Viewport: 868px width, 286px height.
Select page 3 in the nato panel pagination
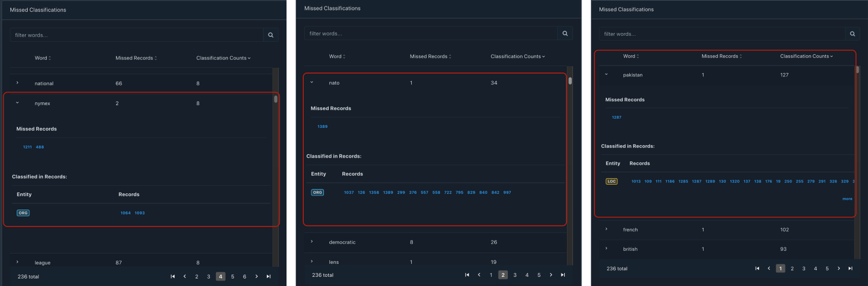click(x=515, y=275)
